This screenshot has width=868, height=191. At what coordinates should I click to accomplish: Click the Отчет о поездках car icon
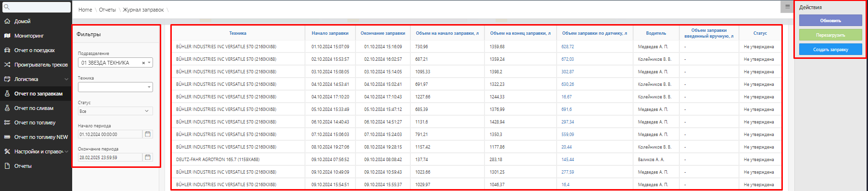tap(7, 50)
